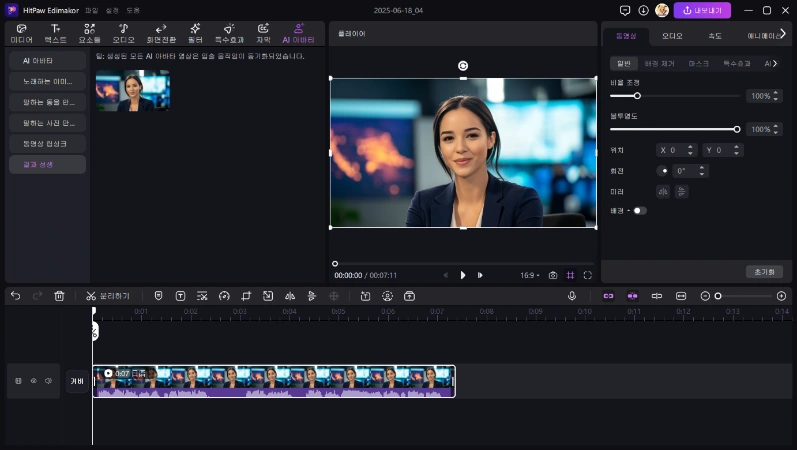Image resolution: width=797 pixels, height=450 pixels.
Task: Open the 미디어 media tab
Action: pos(21,34)
